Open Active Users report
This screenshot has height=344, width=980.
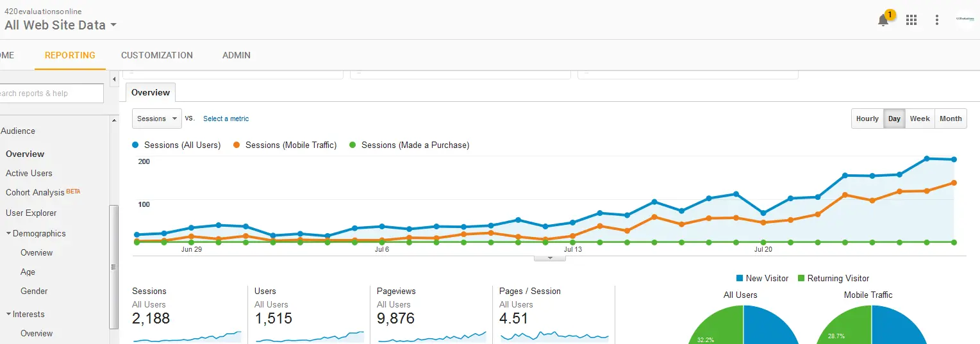(x=29, y=173)
